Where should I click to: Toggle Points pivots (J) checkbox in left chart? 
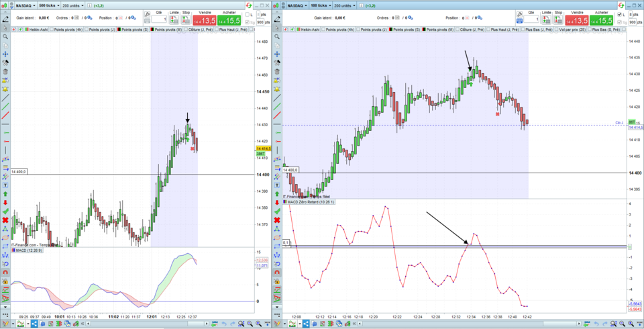87,30
